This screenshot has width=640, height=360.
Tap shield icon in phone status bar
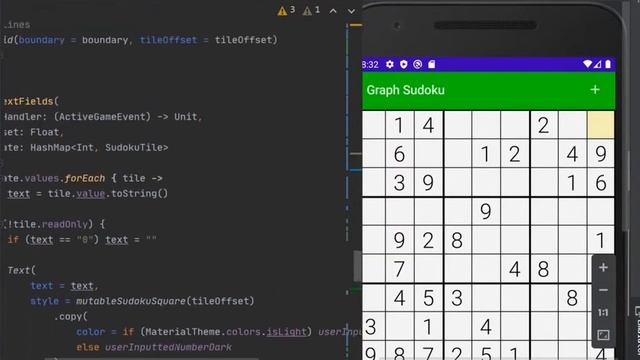(404, 64)
